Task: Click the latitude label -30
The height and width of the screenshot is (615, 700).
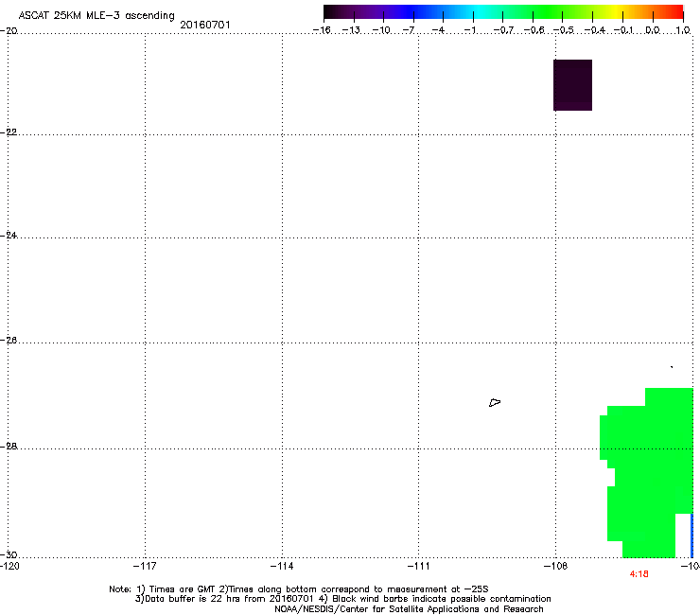Action: [x=9, y=554]
